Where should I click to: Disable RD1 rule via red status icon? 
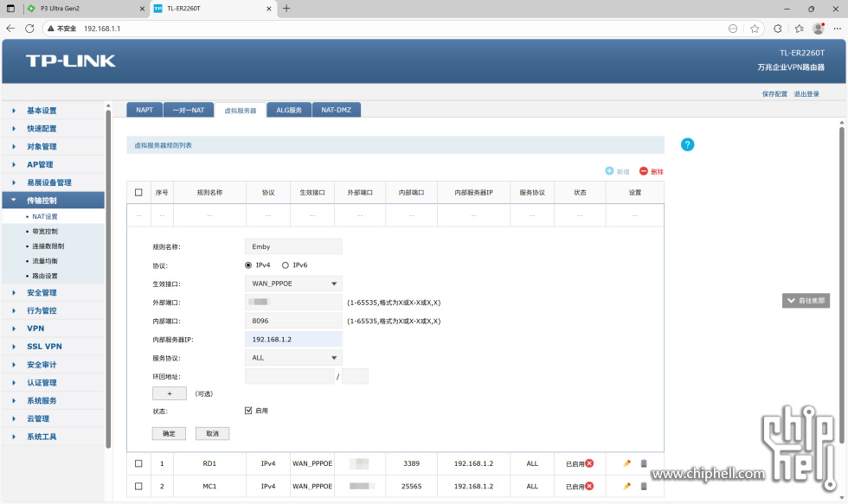[x=589, y=463]
